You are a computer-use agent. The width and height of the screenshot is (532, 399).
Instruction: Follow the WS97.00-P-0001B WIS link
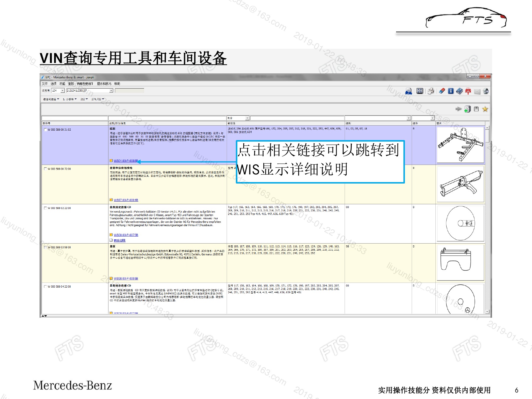(x=126, y=200)
